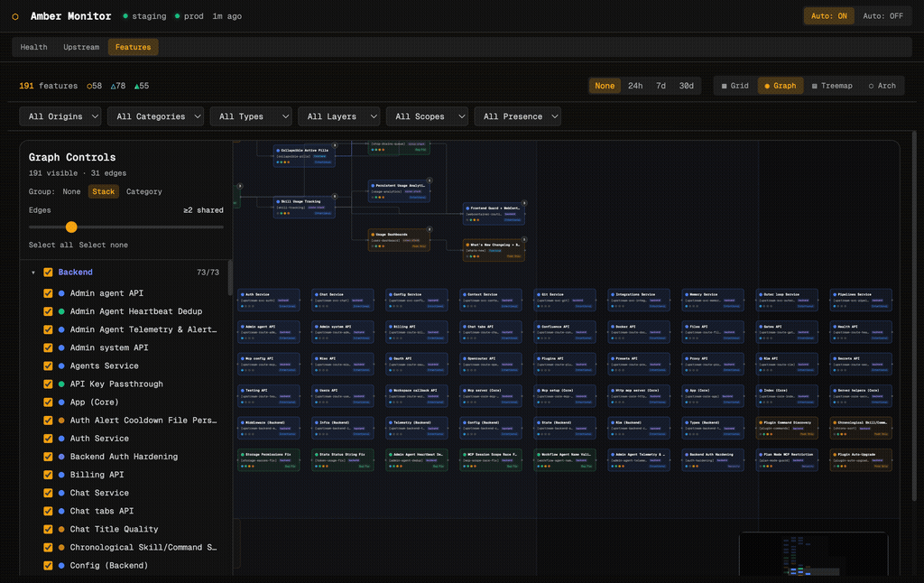Image resolution: width=924 pixels, height=583 pixels.
Task: Collapse the Backend group arrow
Action: [33, 273]
